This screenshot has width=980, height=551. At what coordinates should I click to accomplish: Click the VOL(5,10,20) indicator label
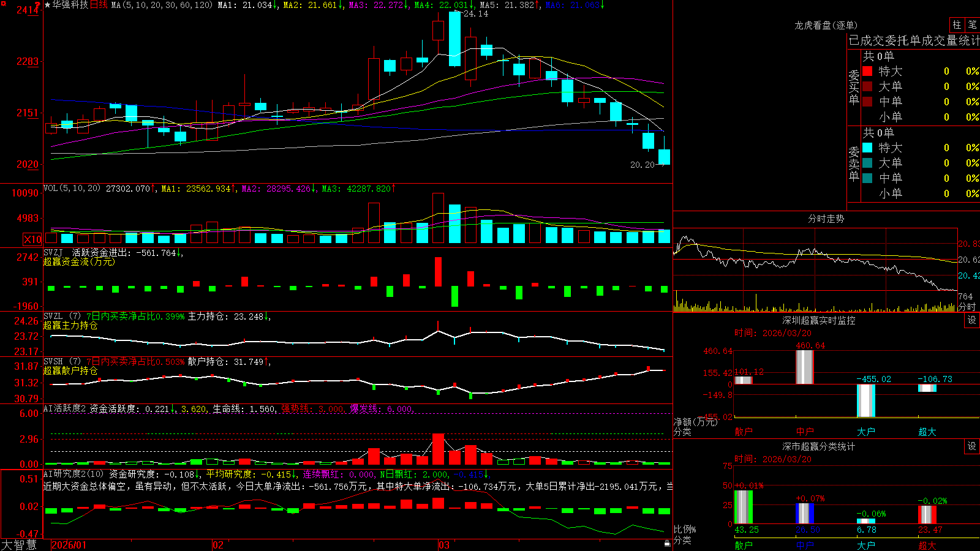pyautogui.click(x=72, y=189)
